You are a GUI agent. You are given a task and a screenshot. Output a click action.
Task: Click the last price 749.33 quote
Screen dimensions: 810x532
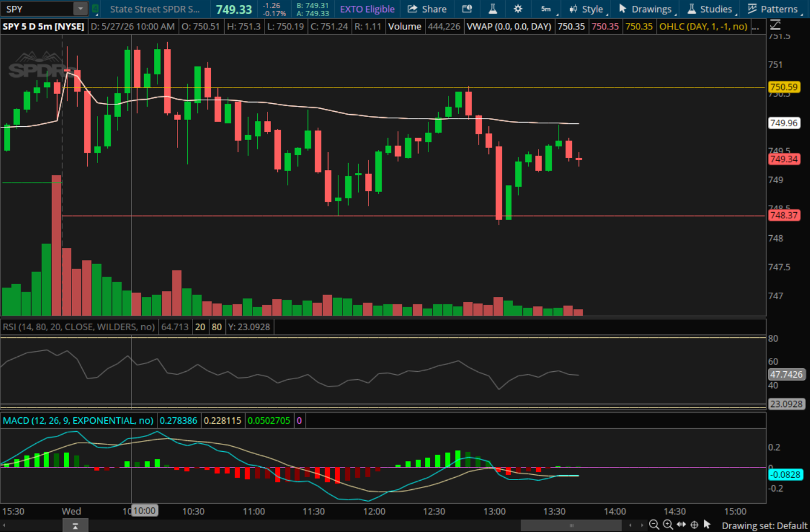point(233,9)
